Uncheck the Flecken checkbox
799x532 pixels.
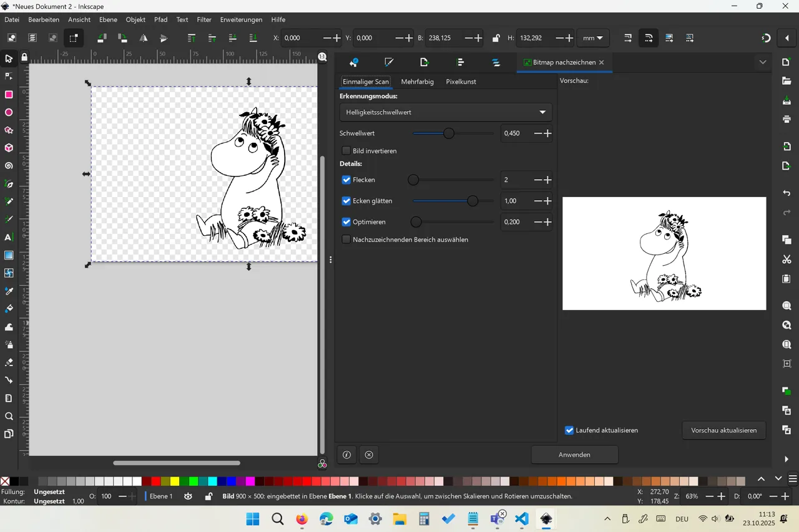pos(346,180)
